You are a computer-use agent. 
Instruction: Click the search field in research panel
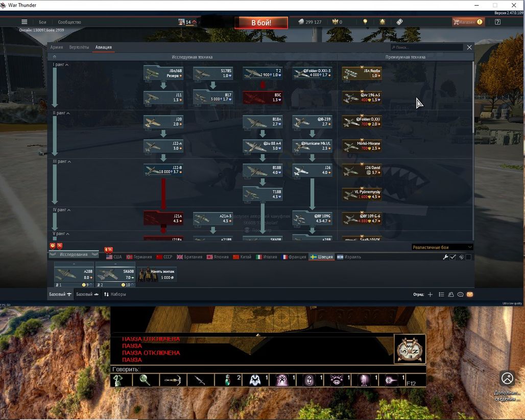[x=427, y=47]
